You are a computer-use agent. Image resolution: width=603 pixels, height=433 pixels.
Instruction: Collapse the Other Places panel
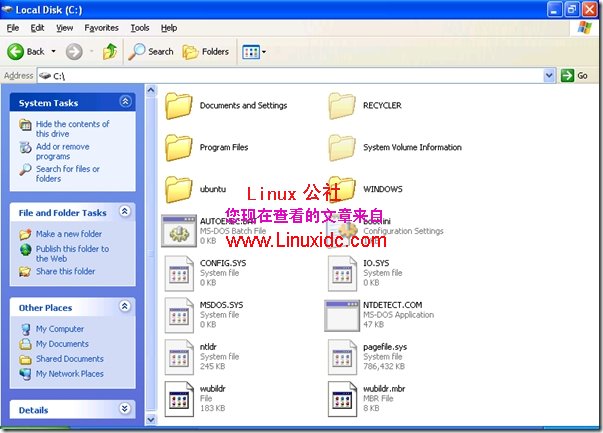[125, 306]
